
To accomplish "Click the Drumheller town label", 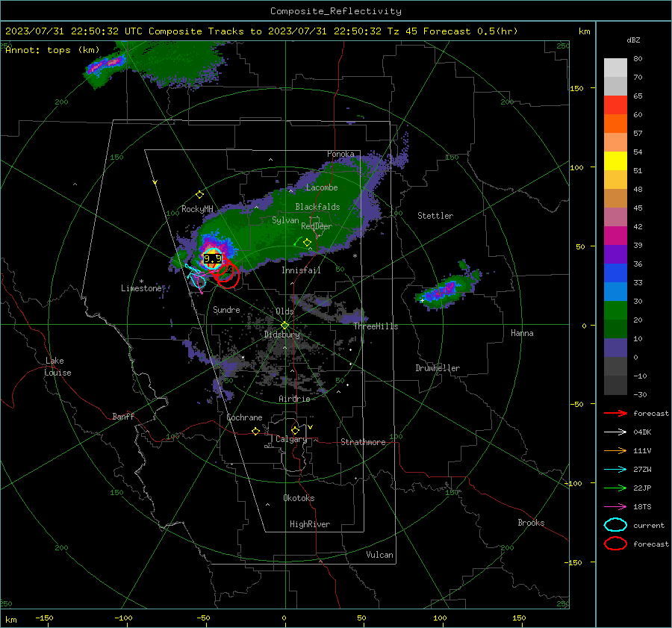I will [438, 368].
